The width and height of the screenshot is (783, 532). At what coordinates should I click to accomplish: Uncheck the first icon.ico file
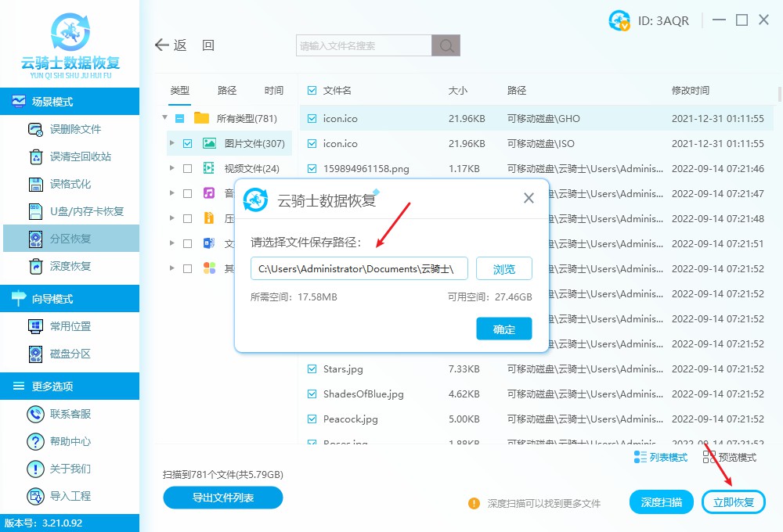[x=310, y=118]
